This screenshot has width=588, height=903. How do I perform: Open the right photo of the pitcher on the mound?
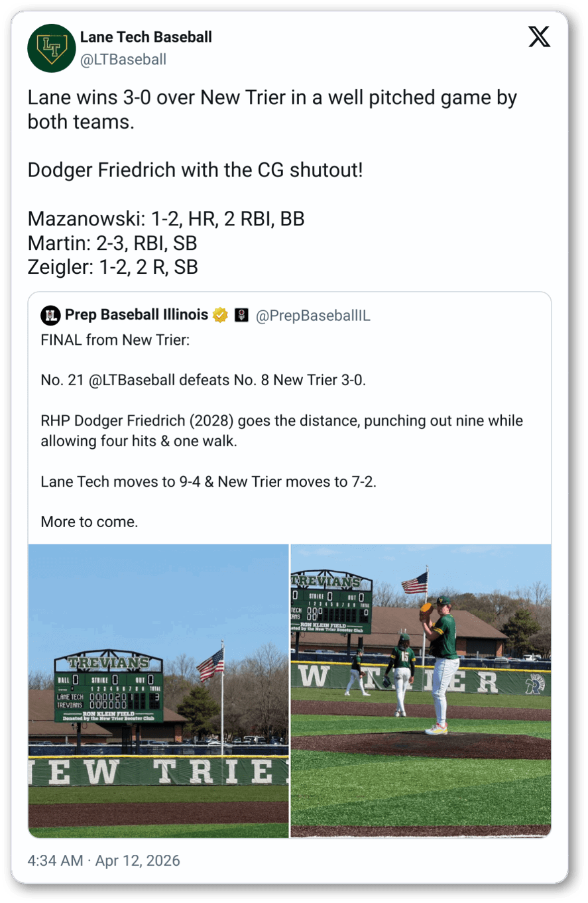421,690
